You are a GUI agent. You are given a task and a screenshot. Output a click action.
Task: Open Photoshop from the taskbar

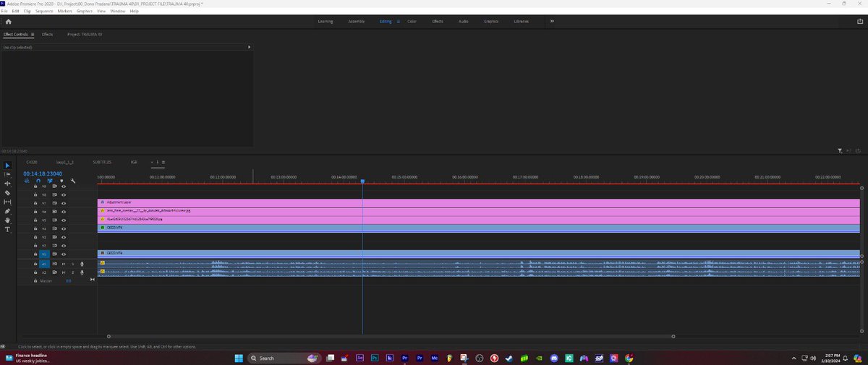click(x=375, y=358)
